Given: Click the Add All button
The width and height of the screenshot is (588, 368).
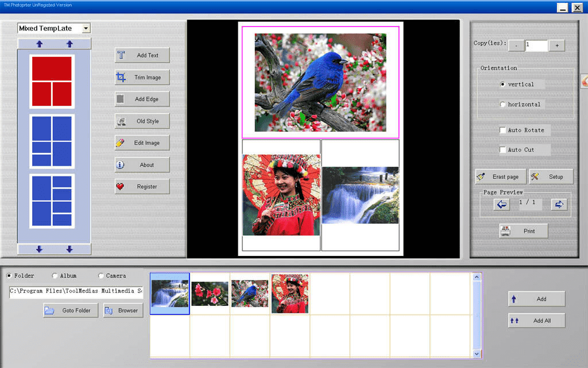Looking at the screenshot, I should 536,321.
